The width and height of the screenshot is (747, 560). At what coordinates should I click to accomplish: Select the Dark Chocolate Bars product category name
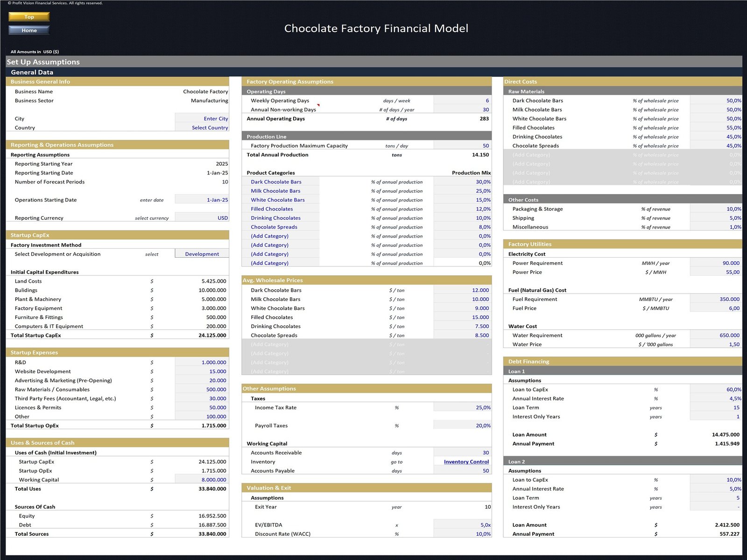pyautogui.click(x=276, y=182)
